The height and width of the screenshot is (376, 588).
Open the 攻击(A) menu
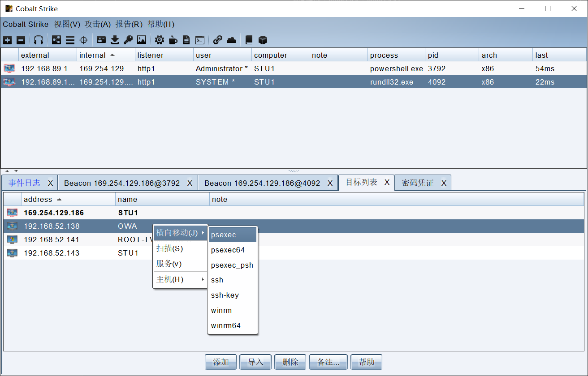pos(98,24)
